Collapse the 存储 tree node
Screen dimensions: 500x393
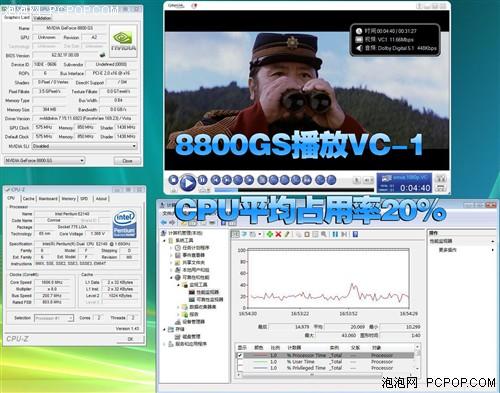tap(165, 329)
